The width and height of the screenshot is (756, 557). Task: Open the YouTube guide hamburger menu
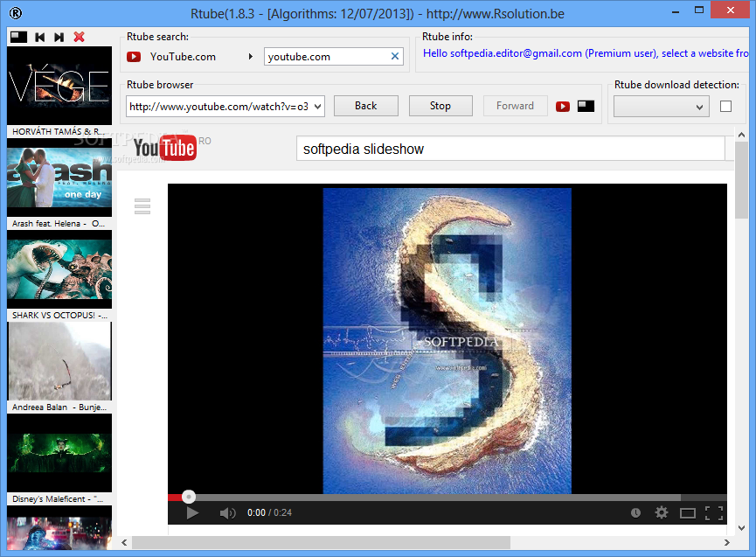tap(142, 205)
